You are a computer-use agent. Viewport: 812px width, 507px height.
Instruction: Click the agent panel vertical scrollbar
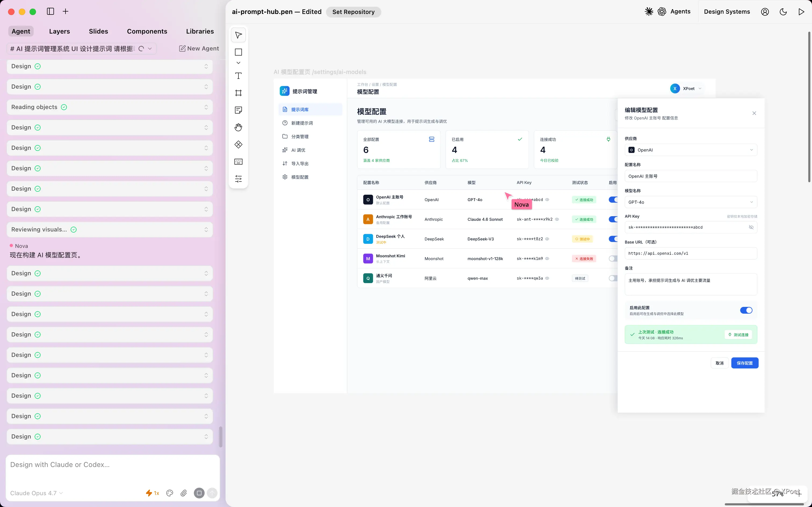coord(221,437)
